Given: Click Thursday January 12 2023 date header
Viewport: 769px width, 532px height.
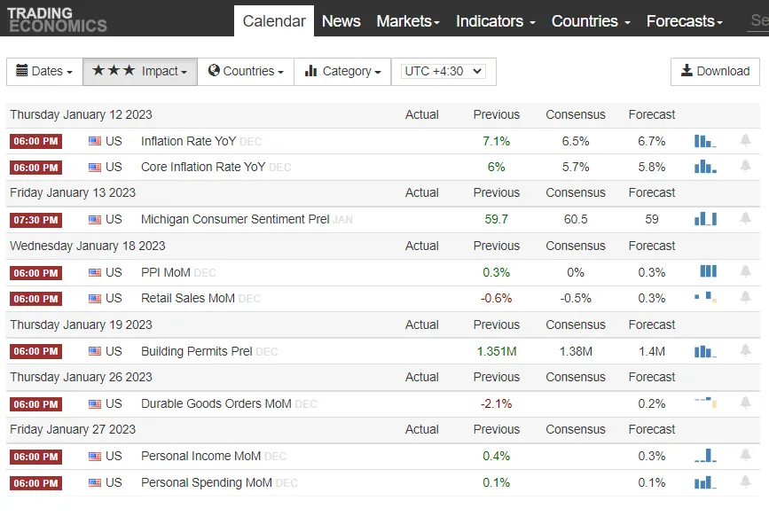Looking at the screenshot, I should [x=81, y=114].
